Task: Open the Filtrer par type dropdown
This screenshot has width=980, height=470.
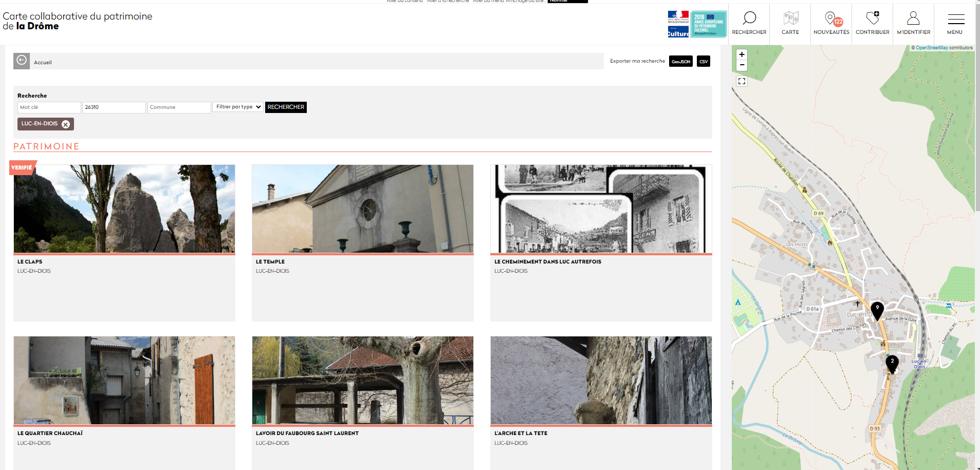Action: [x=238, y=107]
